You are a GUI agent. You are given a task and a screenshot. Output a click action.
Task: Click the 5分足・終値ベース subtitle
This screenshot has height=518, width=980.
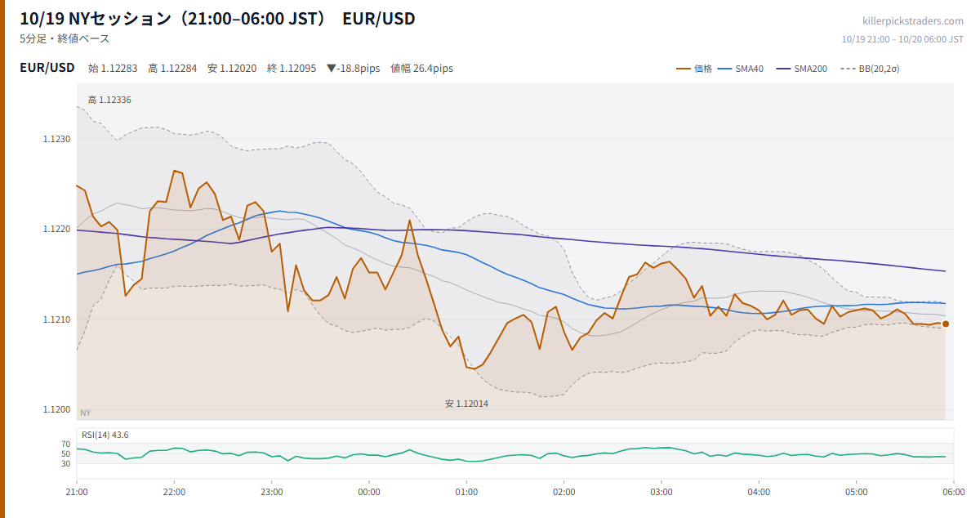65,38
